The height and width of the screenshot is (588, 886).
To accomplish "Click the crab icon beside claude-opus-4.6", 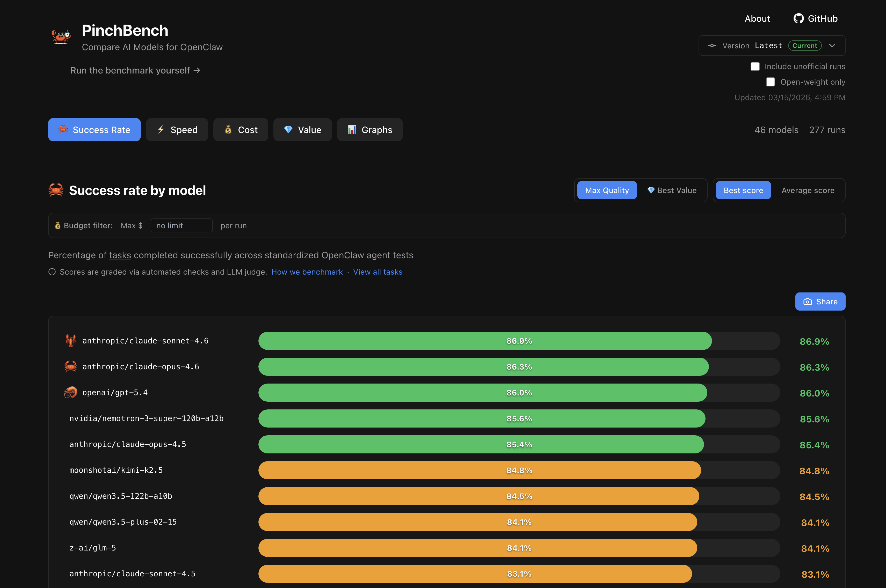I will 70,366.
